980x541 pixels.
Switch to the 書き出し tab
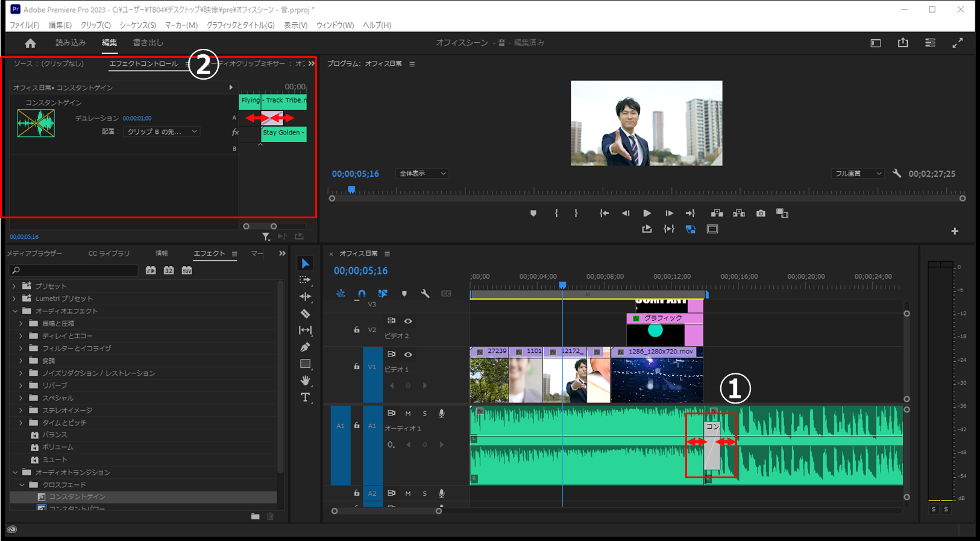(x=148, y=43)
